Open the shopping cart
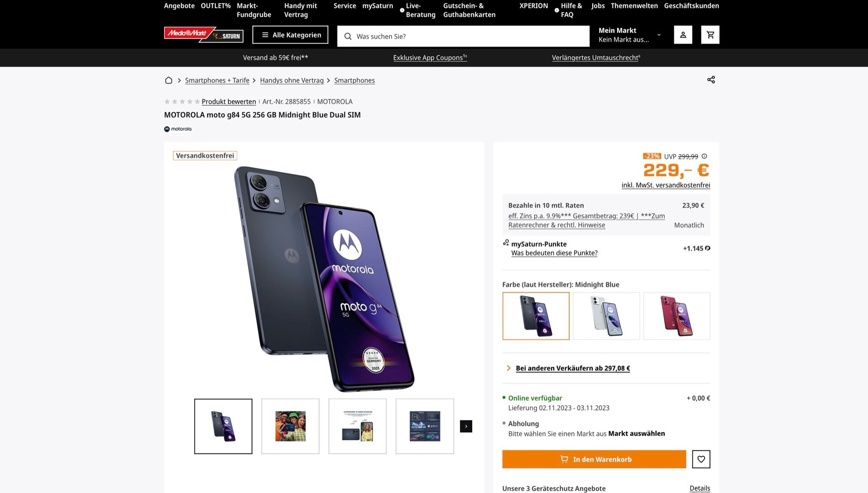The width and height of the screenshot is (868, 493). point(710,35)
